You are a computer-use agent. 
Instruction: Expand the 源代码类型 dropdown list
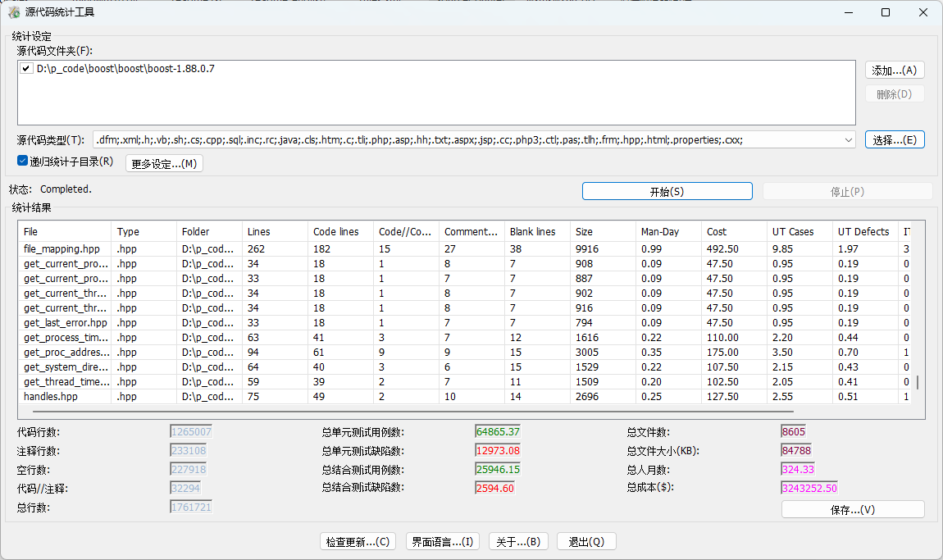click(848, 140)
